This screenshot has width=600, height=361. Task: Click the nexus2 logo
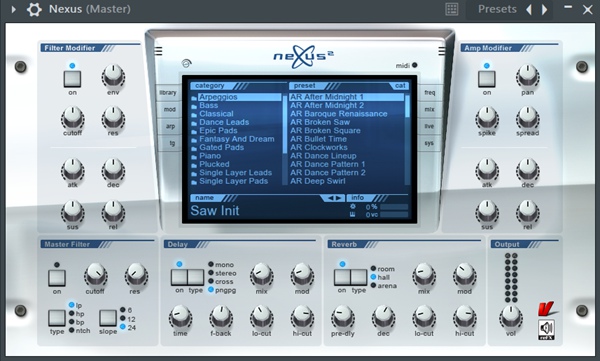point(303,57)
